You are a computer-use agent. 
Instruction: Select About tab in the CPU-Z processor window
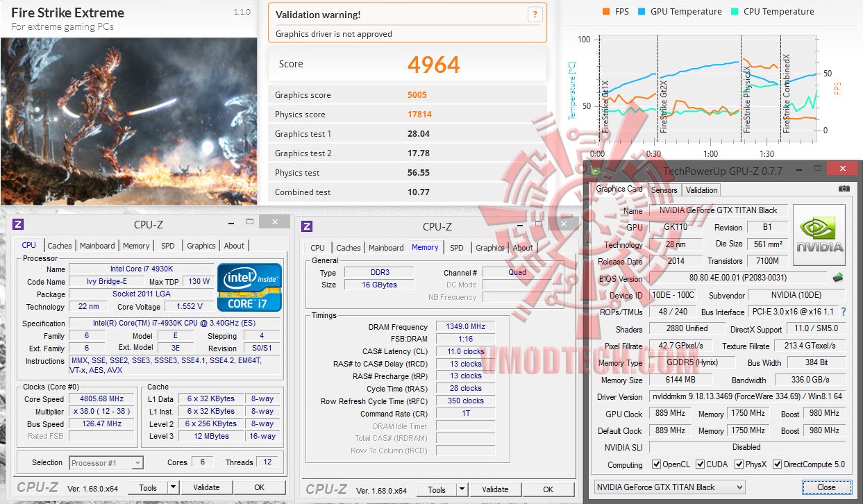[x=234, y=245]
